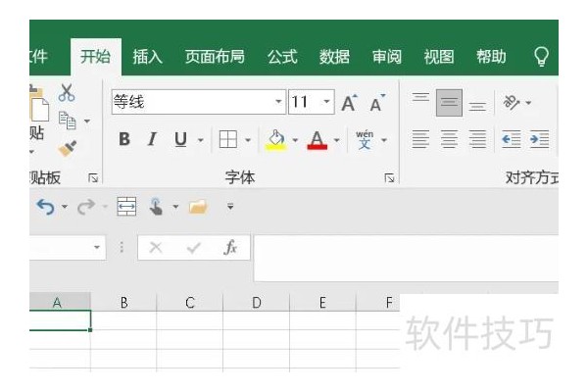Open the 视图 tab
This screenshot has width=588, height=392.
point(439,57)
